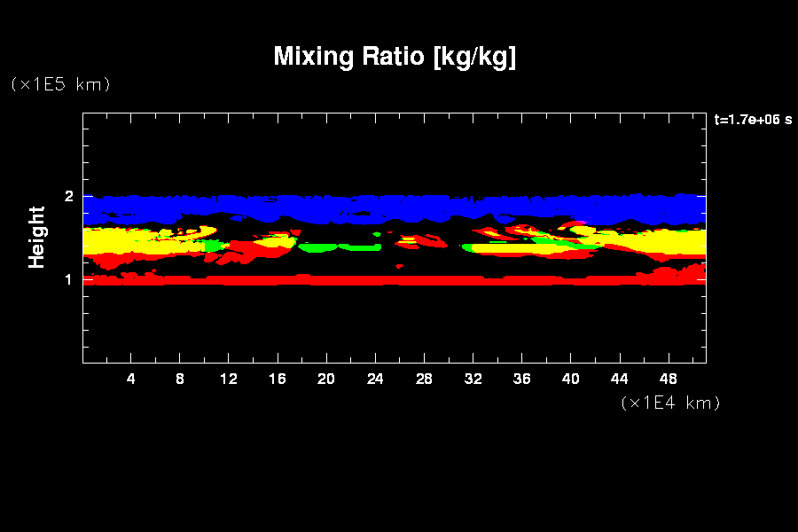Click x-axis tick label 4
This screenshot has width=798, height=532.
tap(131, 379)
